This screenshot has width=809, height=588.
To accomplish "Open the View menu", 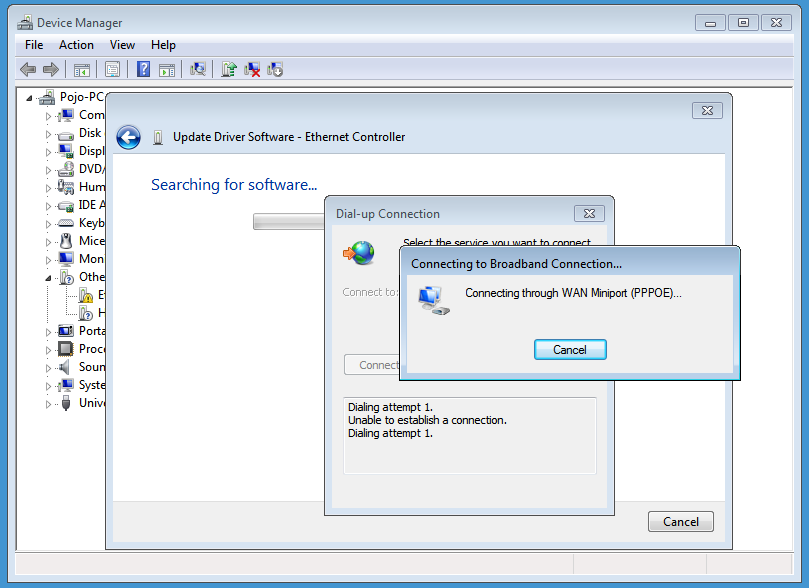I will click(122, 45).
